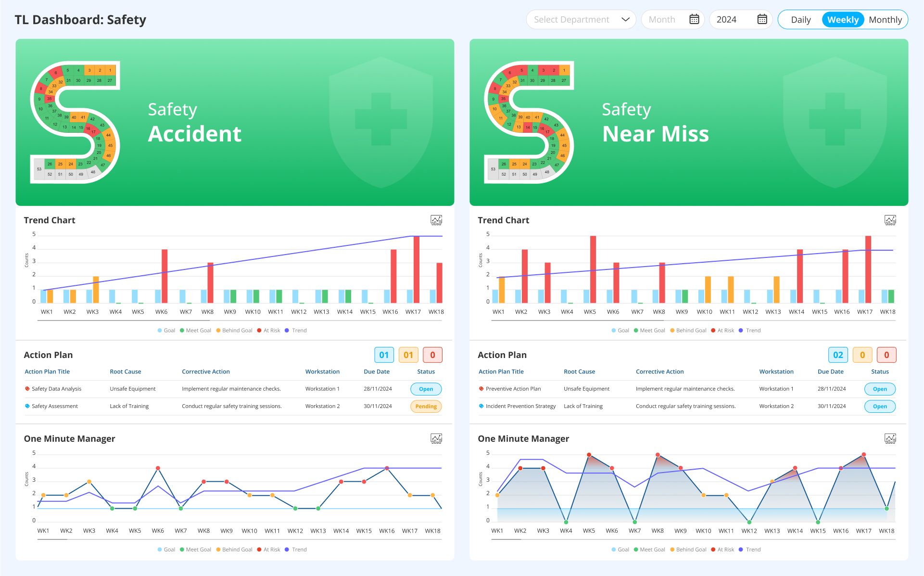Switch to the Monthly view

pos(886,19)
